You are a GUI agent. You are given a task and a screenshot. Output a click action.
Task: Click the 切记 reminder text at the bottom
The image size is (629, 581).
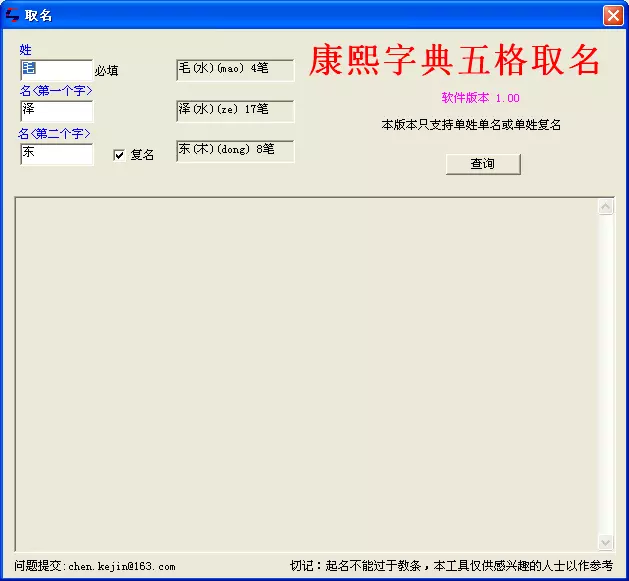[x=451, y=566]
